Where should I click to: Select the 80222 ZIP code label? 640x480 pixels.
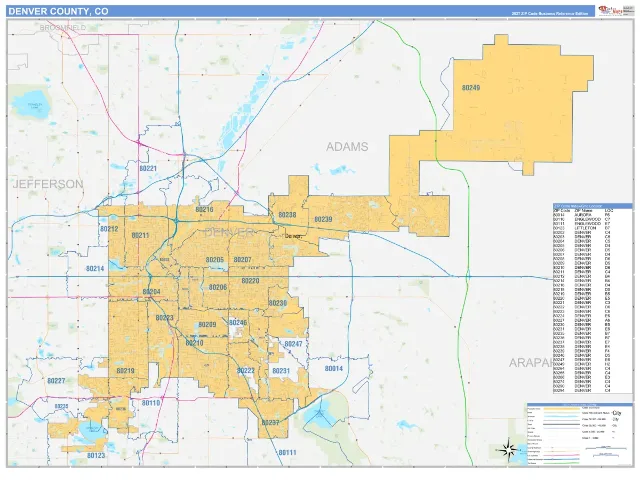tap(245, 371)
